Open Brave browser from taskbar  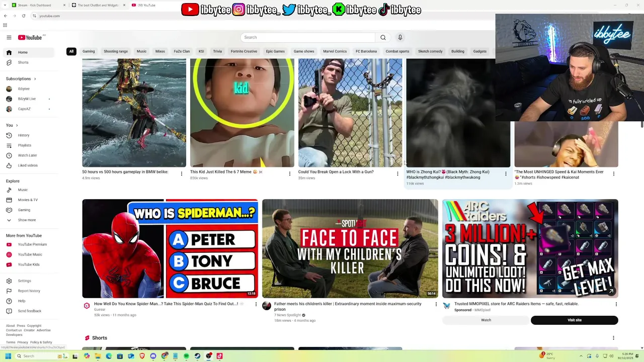tap(142, 356)
